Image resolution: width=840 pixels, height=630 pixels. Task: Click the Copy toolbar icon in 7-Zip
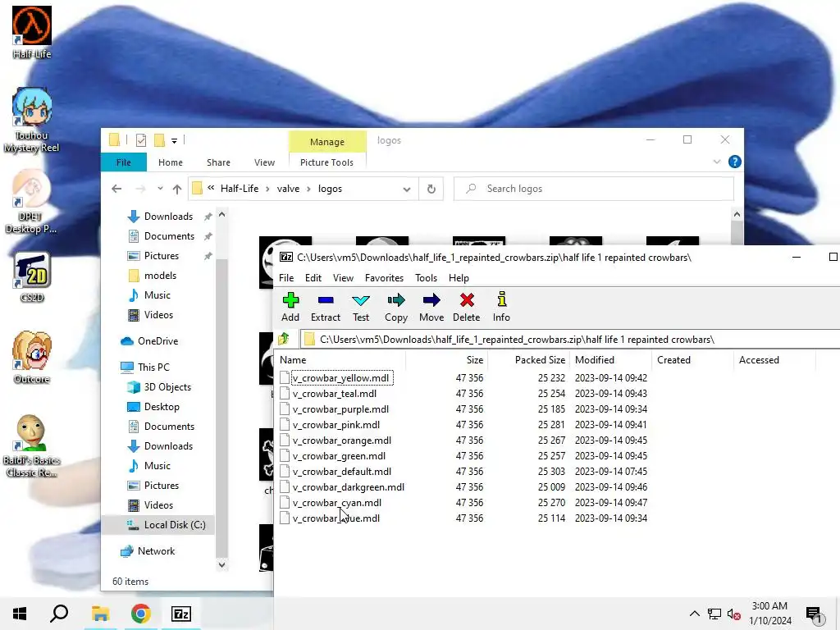[396, 307]
